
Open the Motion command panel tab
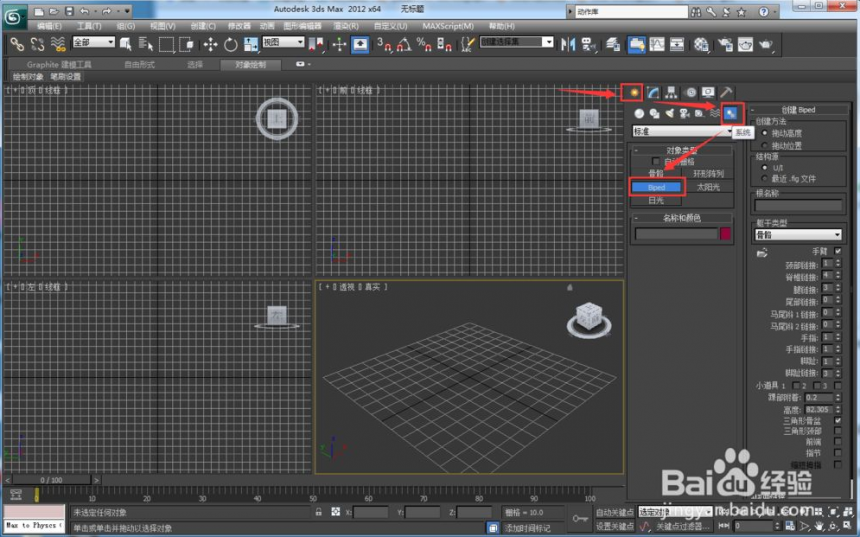[x=691, y=92]
